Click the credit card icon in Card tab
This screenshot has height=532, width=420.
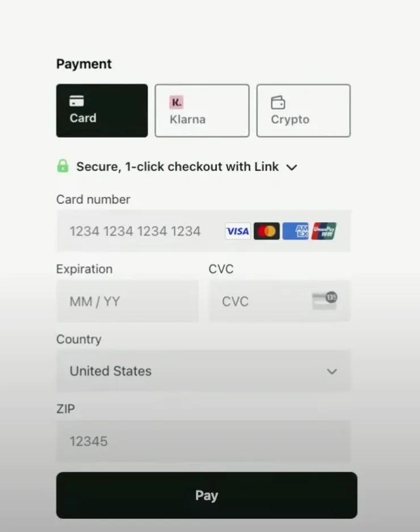[77, 101]
